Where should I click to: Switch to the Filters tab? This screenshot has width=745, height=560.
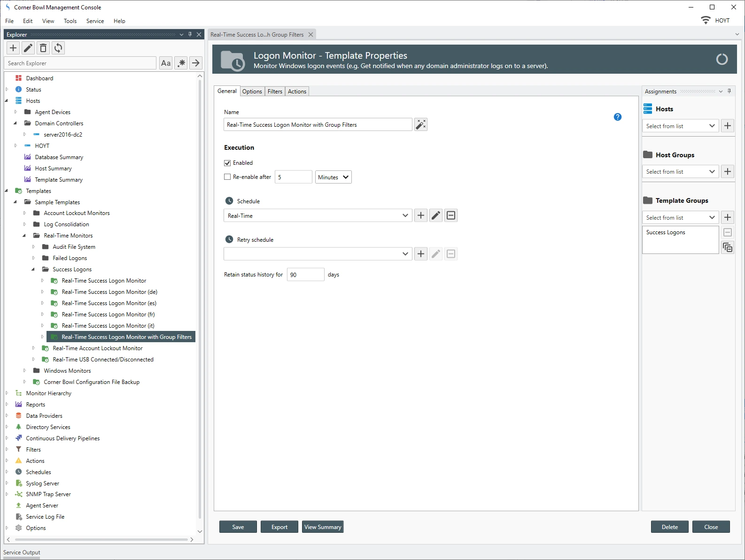[275, 92]
